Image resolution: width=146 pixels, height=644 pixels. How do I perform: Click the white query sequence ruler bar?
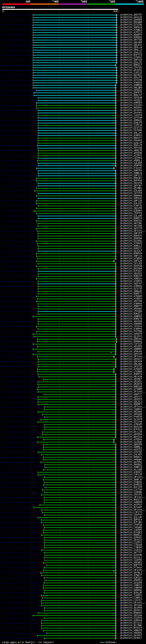tap(60, 9)
